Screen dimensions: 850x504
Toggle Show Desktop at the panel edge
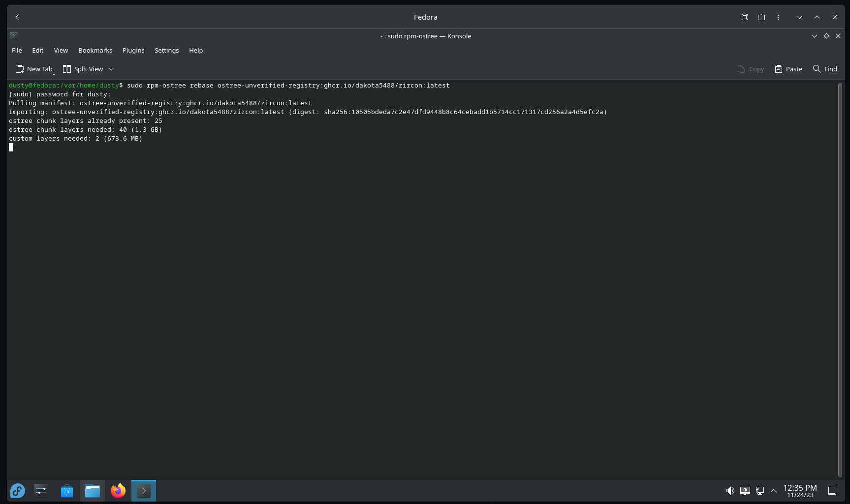coord(832,491)
